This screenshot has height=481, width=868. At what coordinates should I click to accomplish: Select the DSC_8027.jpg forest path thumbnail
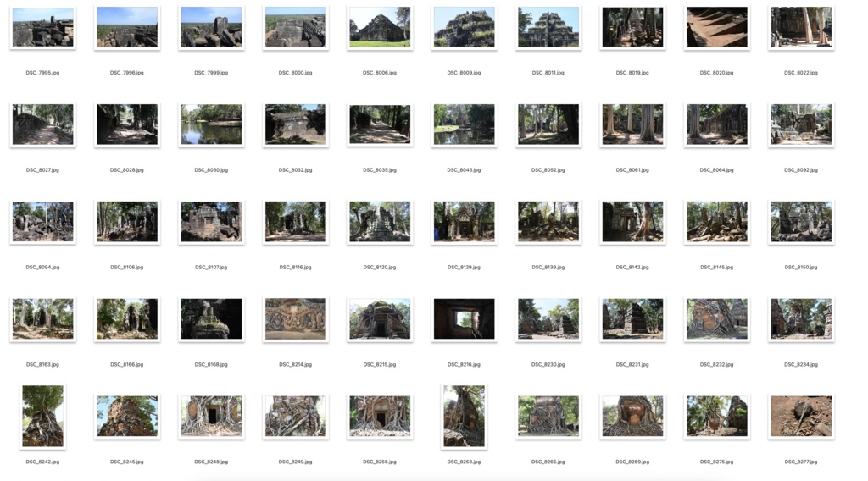click(x=42, y=124)
